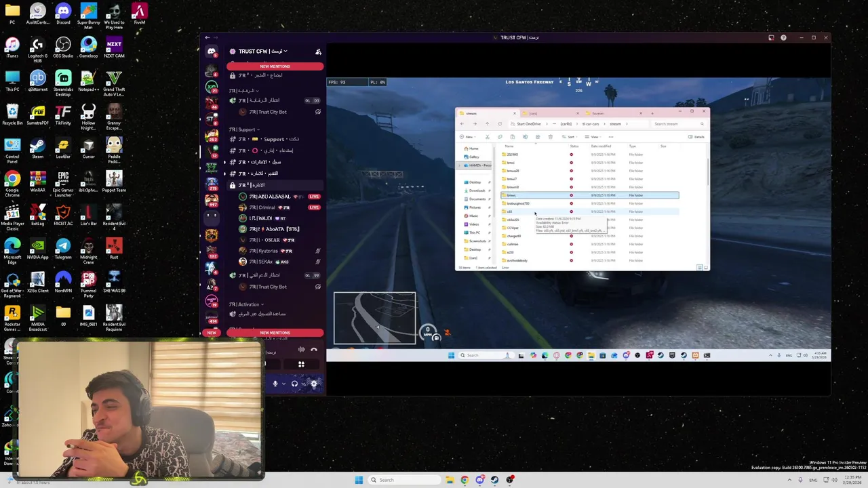The image size is (868, 488).
Task: Open File Explorer from taskbar
Action: click(449, 480)
